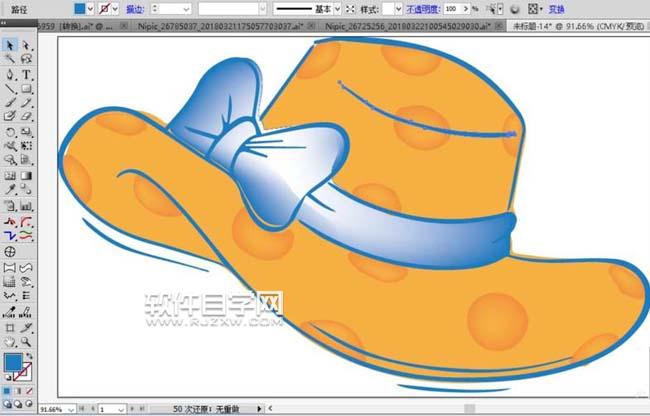Close the Nipic_26725256 tab
Viewport: 650px width, 416px height.
(500, 26)
